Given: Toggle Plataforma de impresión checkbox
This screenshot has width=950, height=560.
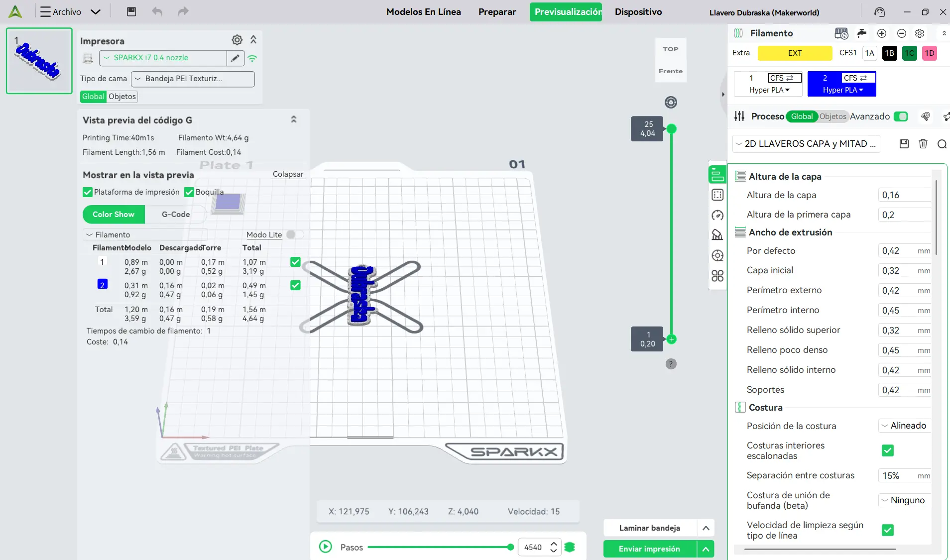Looking at the screenshot, I should click(88, 192).
